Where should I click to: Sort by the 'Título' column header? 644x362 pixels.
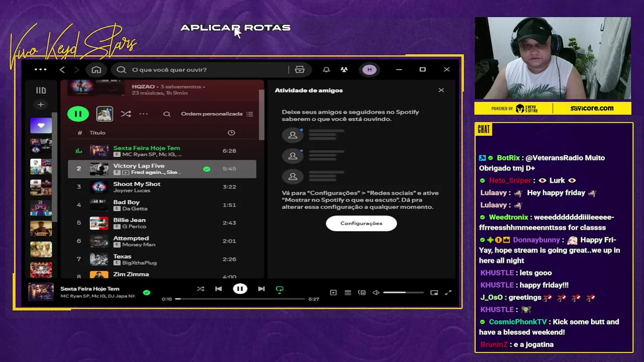click(x=98, y=133)
